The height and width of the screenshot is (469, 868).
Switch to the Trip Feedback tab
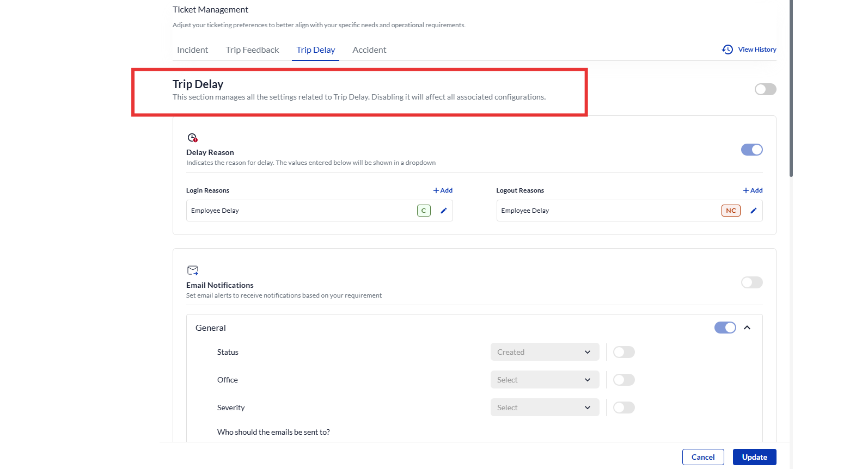[252, 50]
